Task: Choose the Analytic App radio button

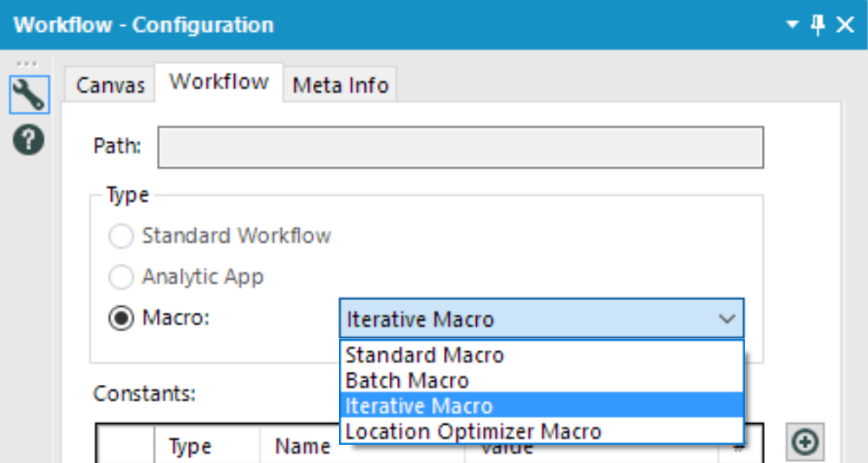Action: [x=121, y=277]
